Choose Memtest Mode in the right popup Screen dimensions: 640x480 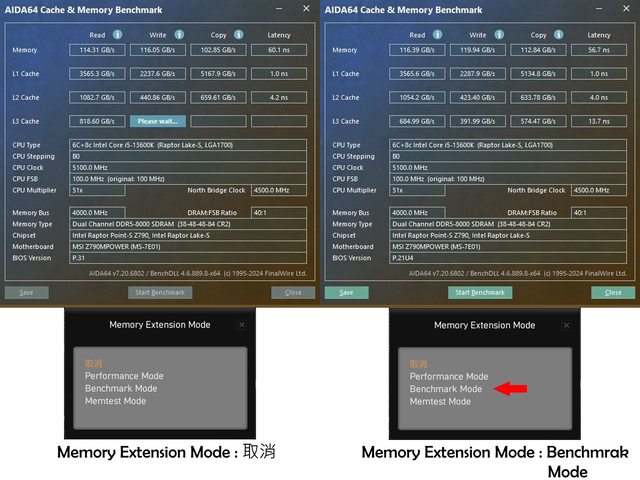440,401
